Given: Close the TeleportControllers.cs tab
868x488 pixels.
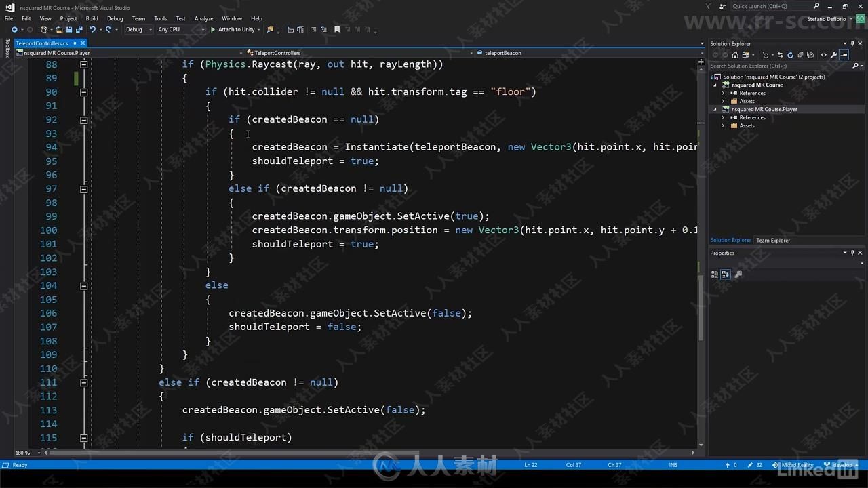Looking at the screenshot, I should 83,43.
